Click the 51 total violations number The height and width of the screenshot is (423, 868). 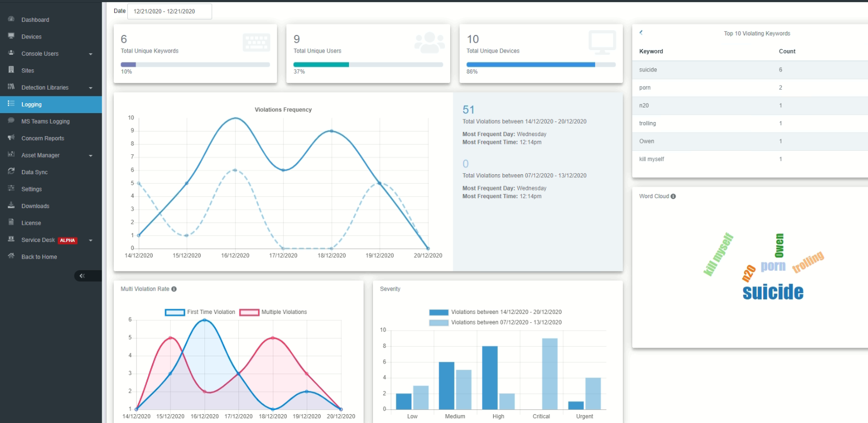coord(468,110)
